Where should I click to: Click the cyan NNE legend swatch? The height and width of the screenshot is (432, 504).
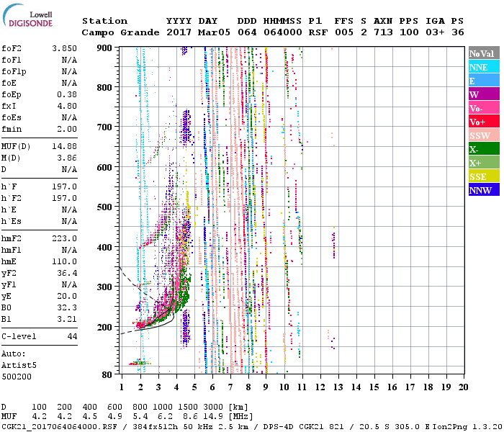484,67
